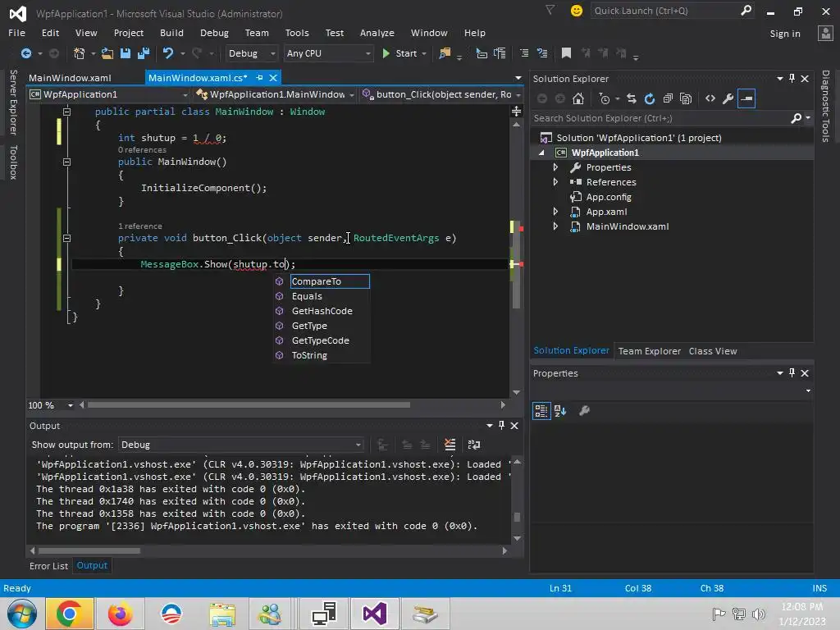
Task: Open the Toolbox side tab
Action: (13, 162)
